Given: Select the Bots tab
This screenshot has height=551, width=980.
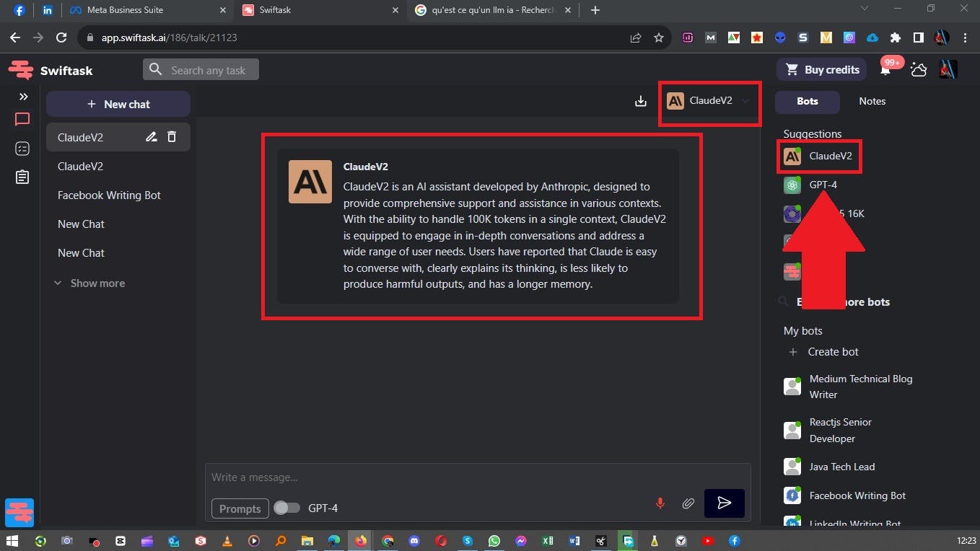Looking at the screenshot, I should 807,101.
